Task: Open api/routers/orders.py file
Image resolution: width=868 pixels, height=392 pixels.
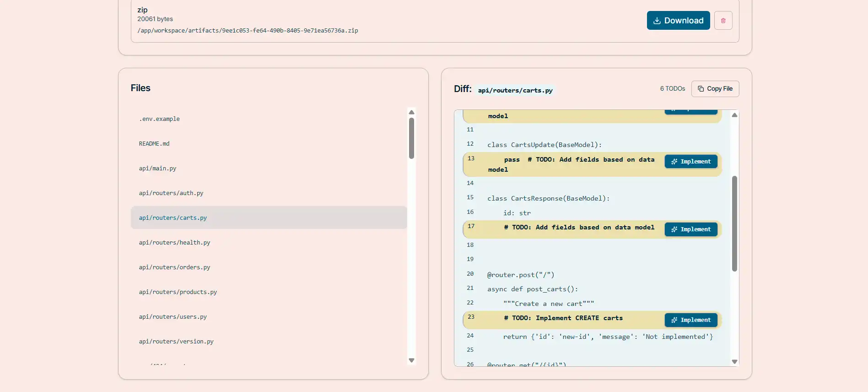Action: pyautogui.click(x=269, y=267)
